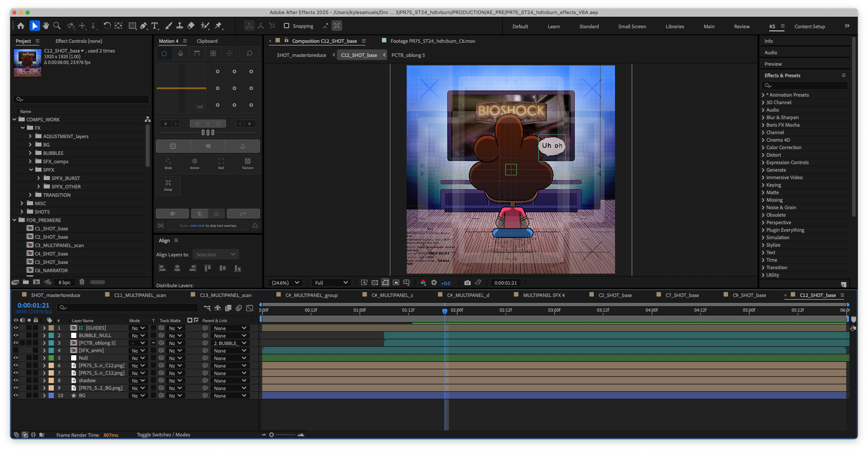This screenshot has height=451, width=868.
Task: Open the Align Layers to Selection dropdown
Action: pos(216,255)
